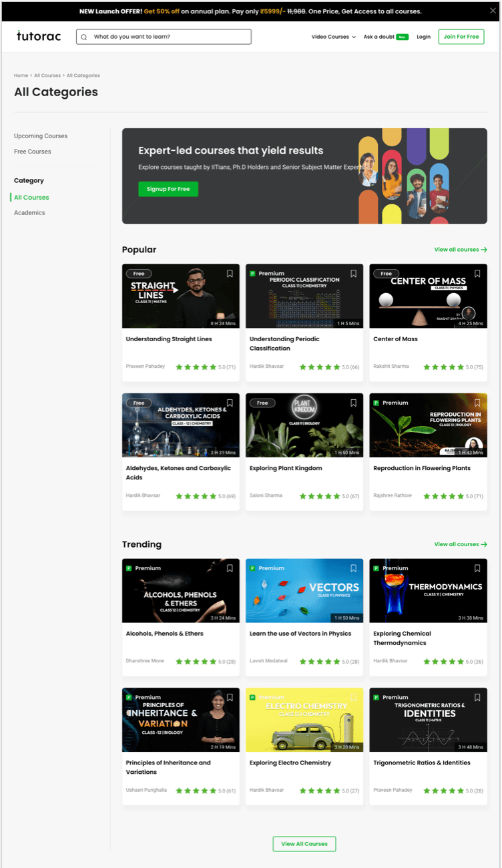Bookmark the Exploring Plant Kingdom course

coord(354,403)
